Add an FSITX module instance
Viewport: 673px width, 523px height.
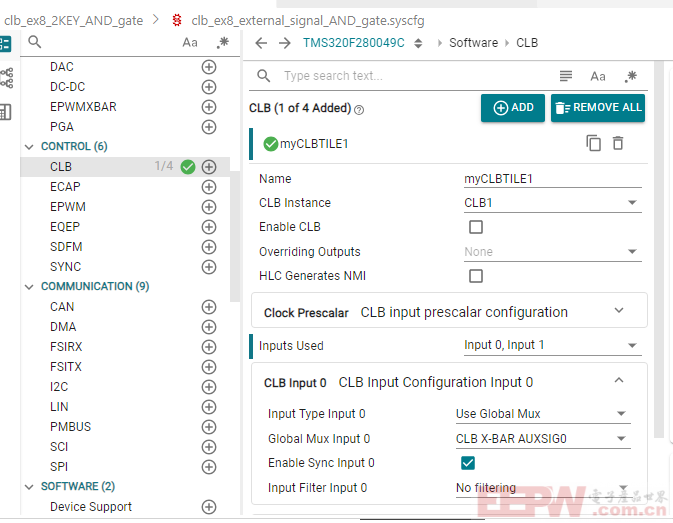[209, 367]
